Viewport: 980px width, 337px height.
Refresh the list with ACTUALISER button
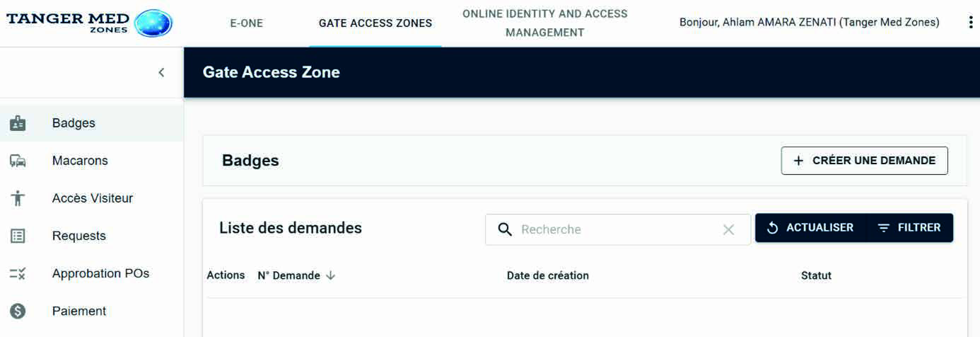click(811, 228)
